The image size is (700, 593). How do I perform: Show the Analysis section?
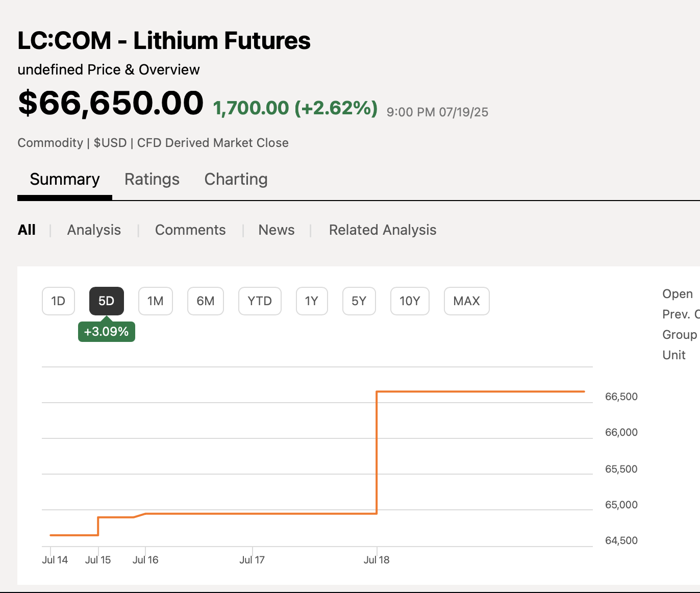tap(94, 230)
